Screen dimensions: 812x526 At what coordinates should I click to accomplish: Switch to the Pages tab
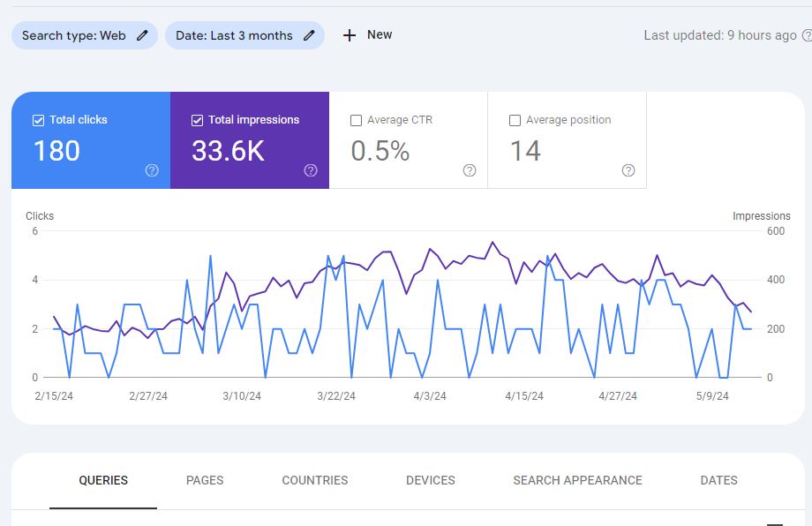point(205,480)
